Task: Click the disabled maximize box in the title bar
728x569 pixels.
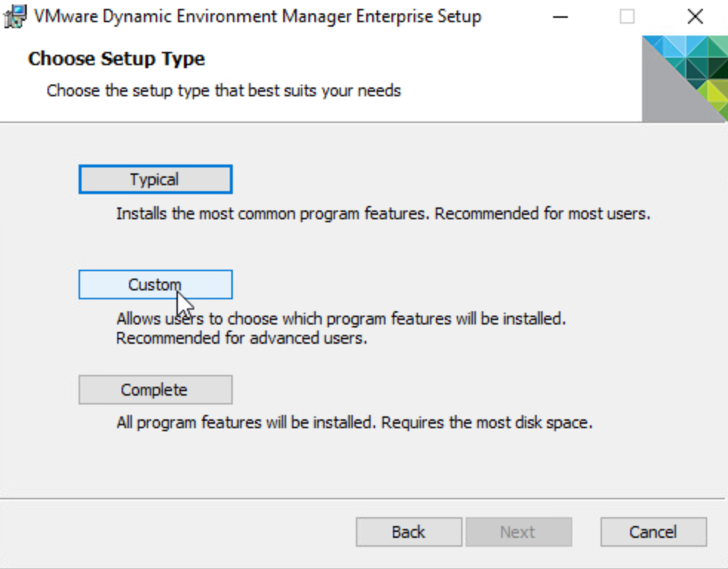Action: point(627,16)
